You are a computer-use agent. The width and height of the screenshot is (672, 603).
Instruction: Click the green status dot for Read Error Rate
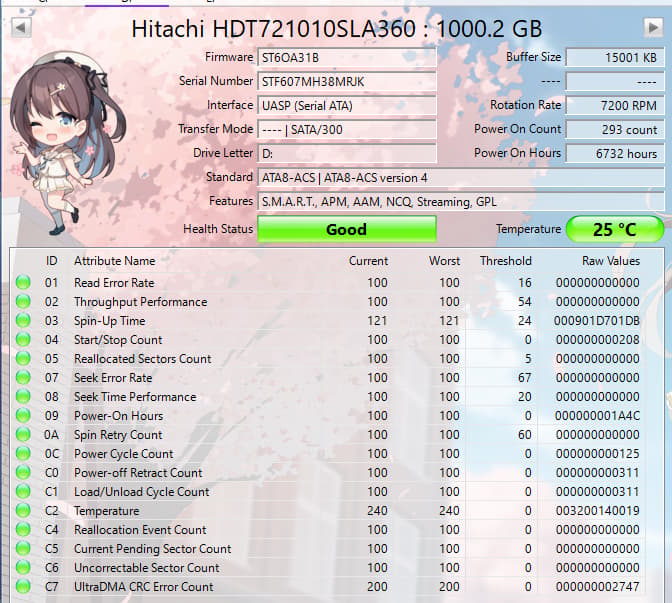23,282
